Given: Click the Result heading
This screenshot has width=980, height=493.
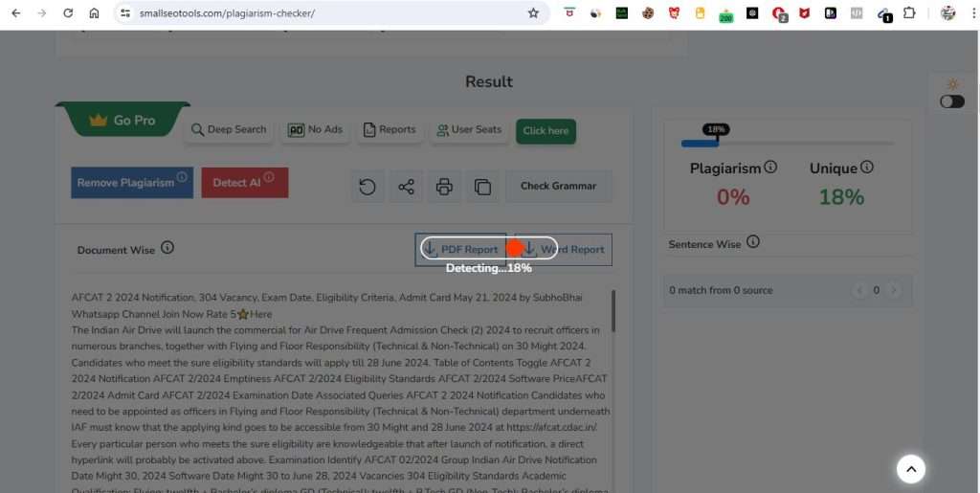Looking at the screenshot, I should click(489, 82).
